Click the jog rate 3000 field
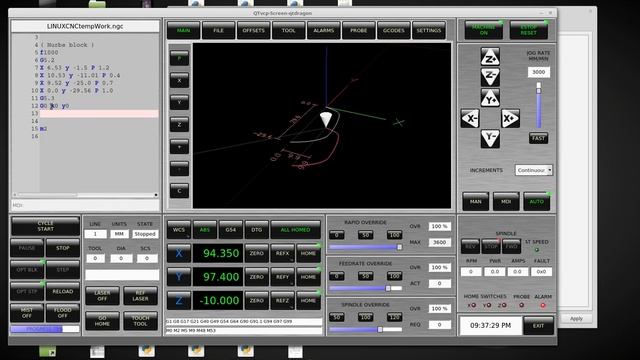This screenshot has height=360, width=640. pyautogui.click(x=539, y=72)
